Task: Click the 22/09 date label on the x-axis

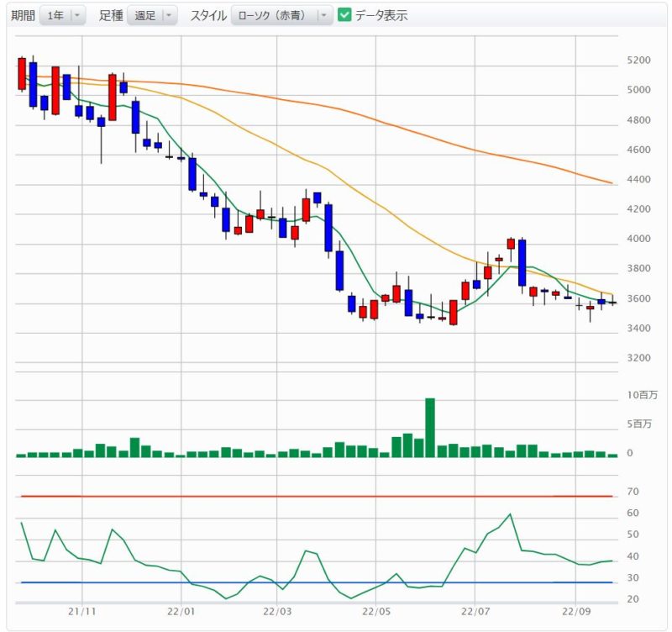Action: tap(575, 612)
